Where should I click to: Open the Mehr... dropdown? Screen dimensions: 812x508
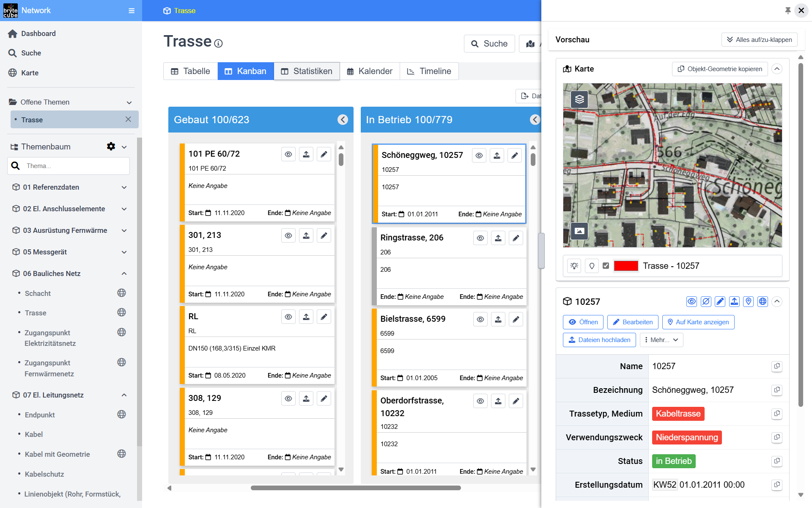tap(661, 340)
